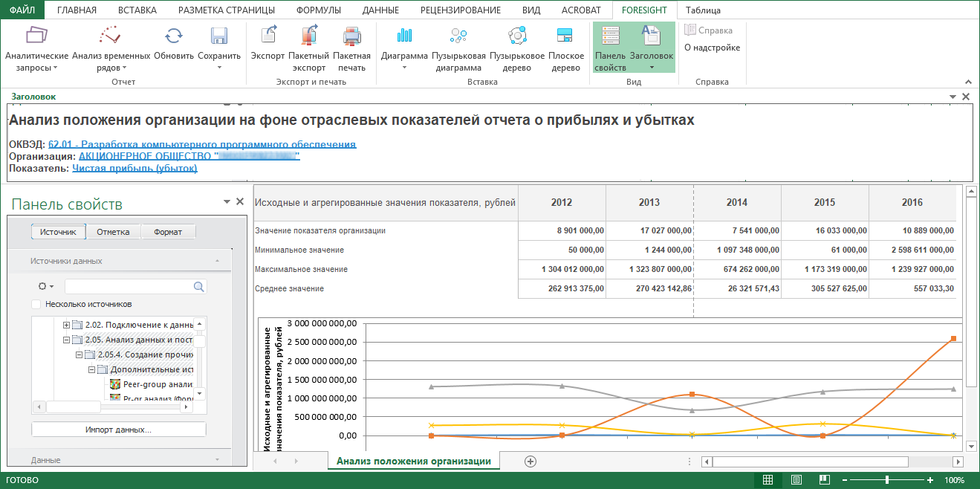Insert a Плоское дерево chart
This screenshot has width=980, height=489.
565,36
